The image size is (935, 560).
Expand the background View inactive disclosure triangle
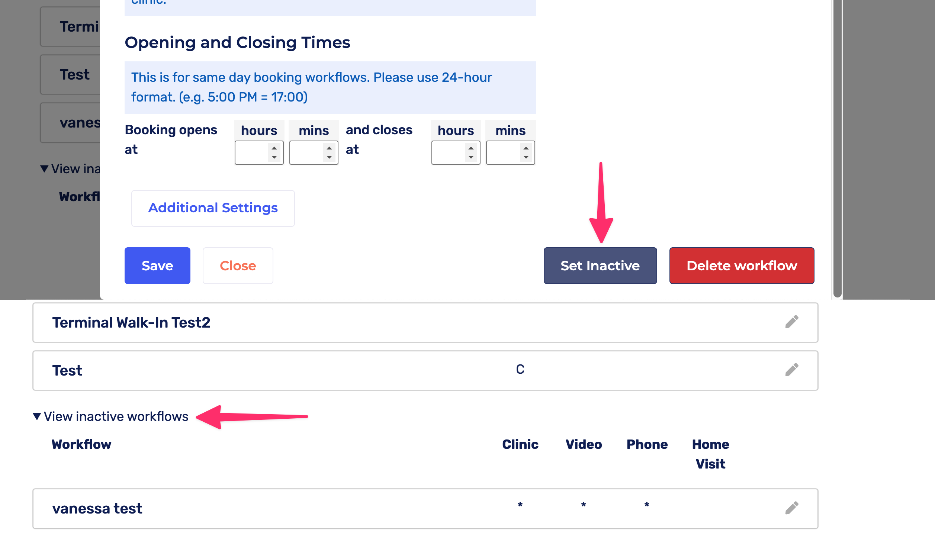click(44, 168)
